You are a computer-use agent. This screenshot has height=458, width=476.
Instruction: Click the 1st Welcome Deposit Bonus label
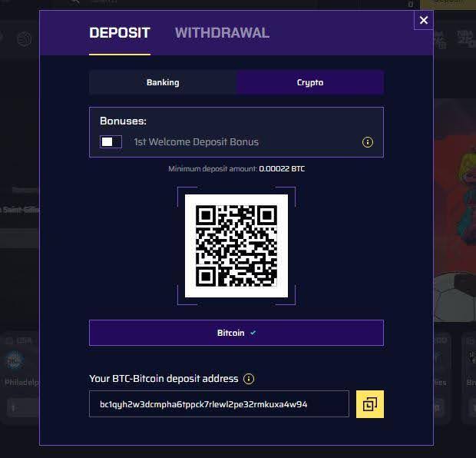pyautogui.click(x=196, y=142)
